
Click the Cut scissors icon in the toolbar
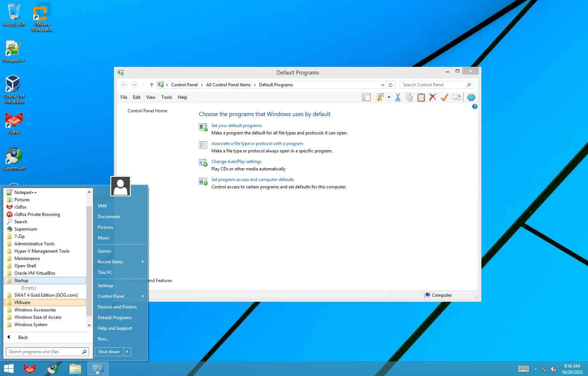[398, 97]
